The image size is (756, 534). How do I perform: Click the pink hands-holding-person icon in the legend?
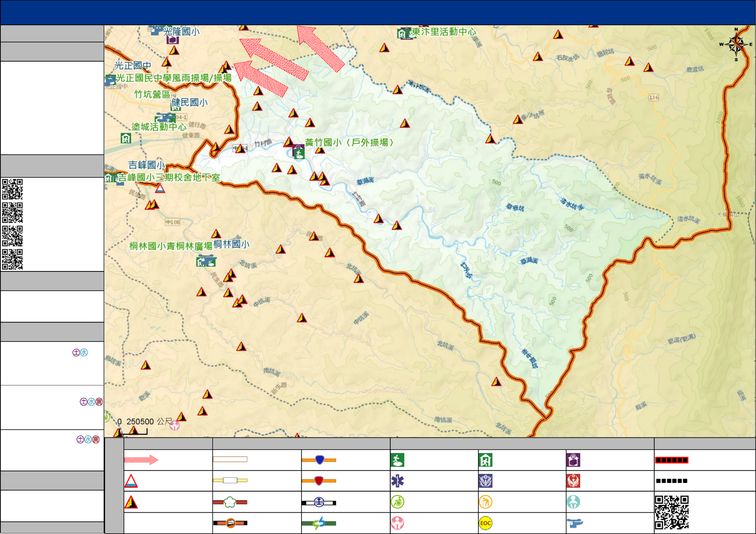[x=397, y=523]
